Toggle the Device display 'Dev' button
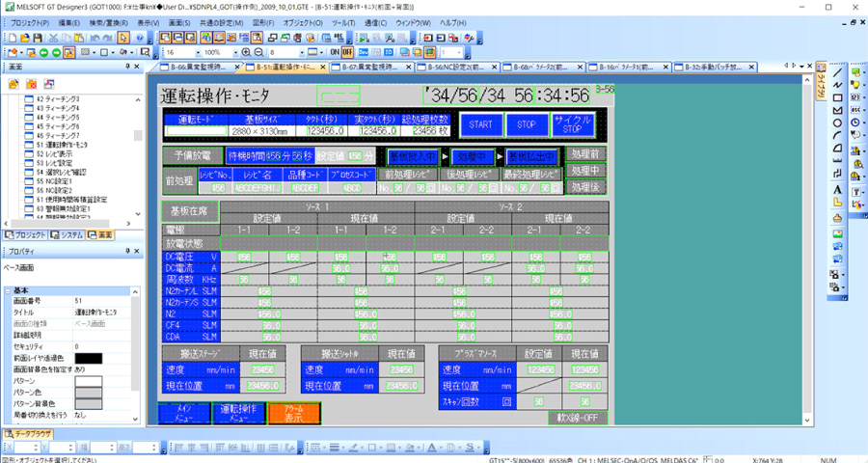 [364, 52]
